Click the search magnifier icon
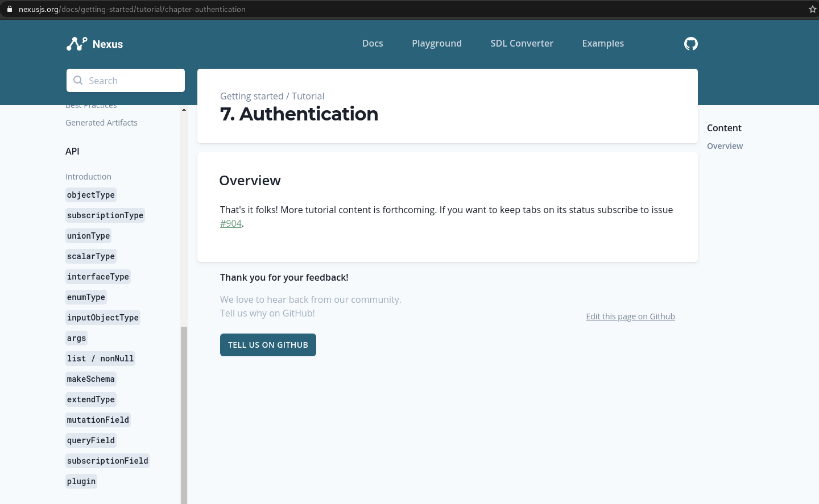This screenshot has height=504, width=819. click(x=78, y=81)
